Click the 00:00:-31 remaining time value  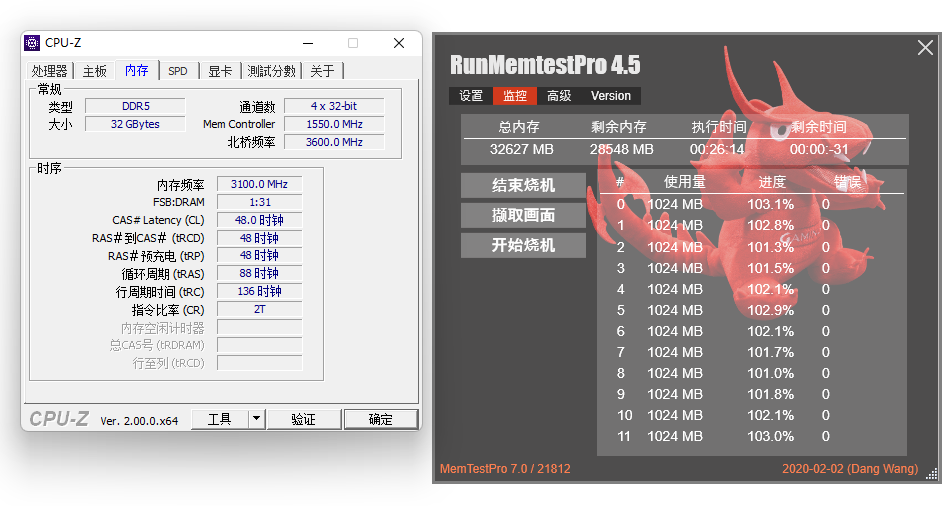[x=819, y=149]
